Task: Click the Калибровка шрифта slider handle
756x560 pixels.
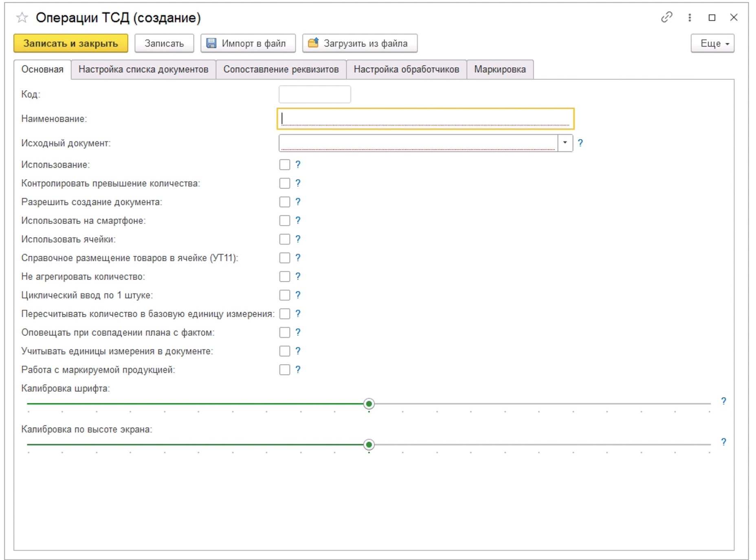Action: point(369,404)
